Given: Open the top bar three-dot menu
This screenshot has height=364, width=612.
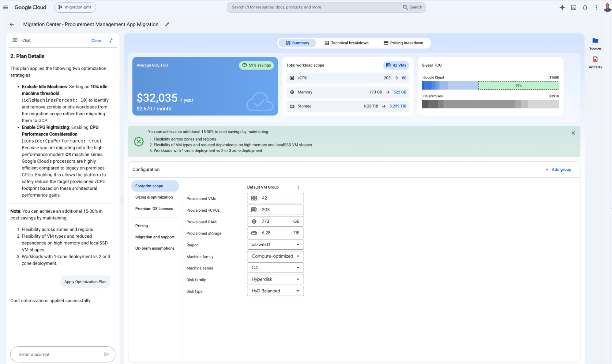Looking at the screenshot, I should pos(596,7).
